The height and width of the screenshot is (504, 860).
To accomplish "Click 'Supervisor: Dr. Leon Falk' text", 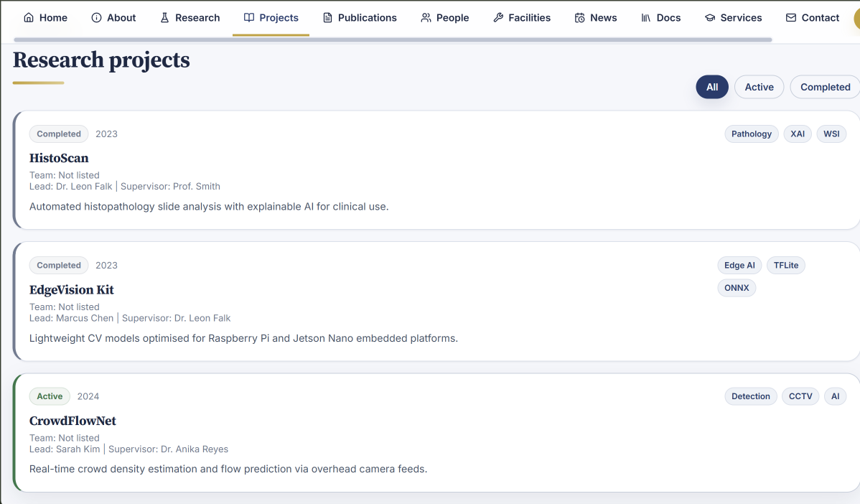I will [x=176, y=318].
